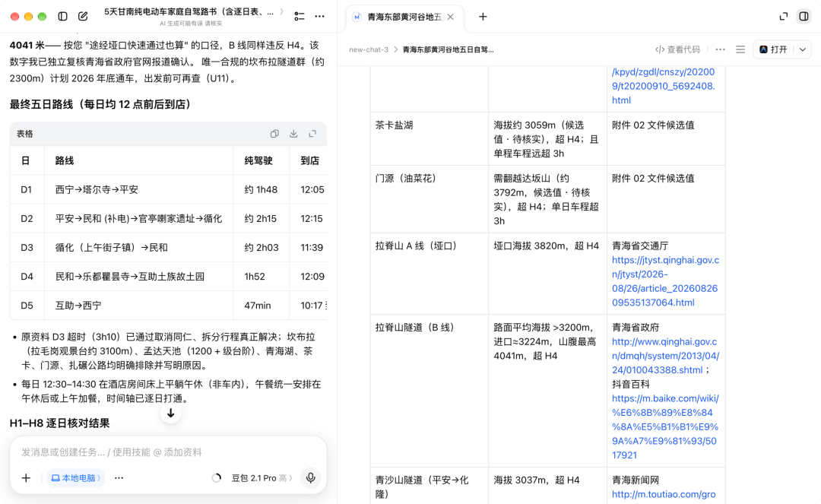Toggle the left sidebar panel icon
The width and height of the screenshot is (821, 504).
[x=63, y=16]
